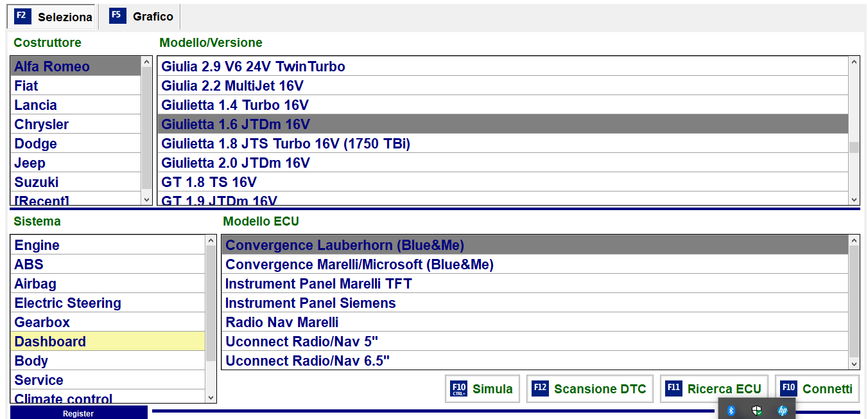The image size is (868, 419).
Task: Select Engine system
Action: tap(108, 245)
